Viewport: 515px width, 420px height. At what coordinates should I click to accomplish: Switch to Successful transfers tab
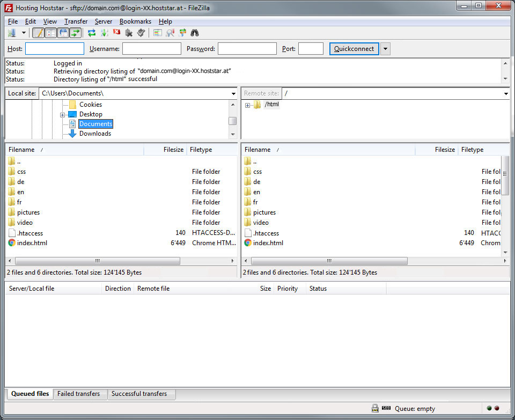tap(139, 394)
